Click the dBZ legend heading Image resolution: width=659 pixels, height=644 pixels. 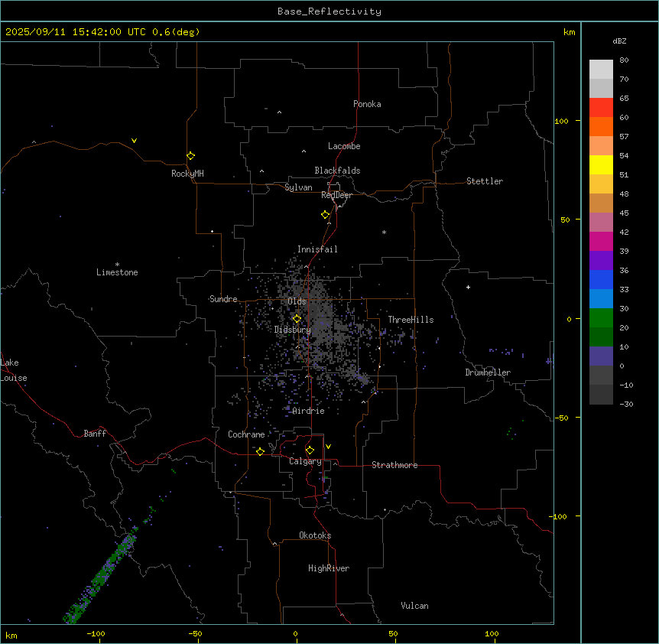point(619,41)
